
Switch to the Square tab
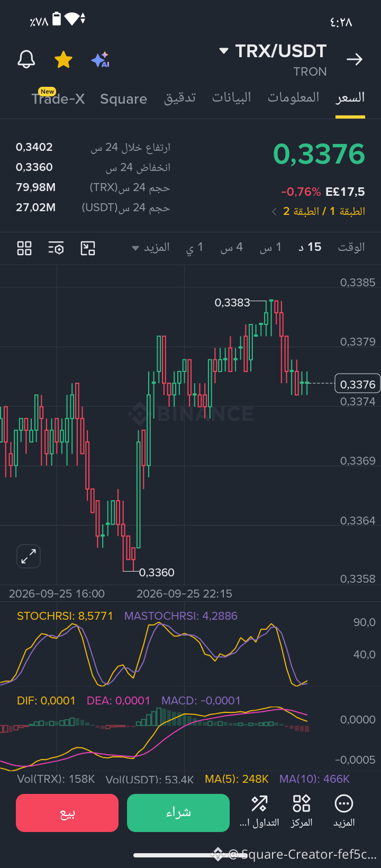[x=123, y=99]
